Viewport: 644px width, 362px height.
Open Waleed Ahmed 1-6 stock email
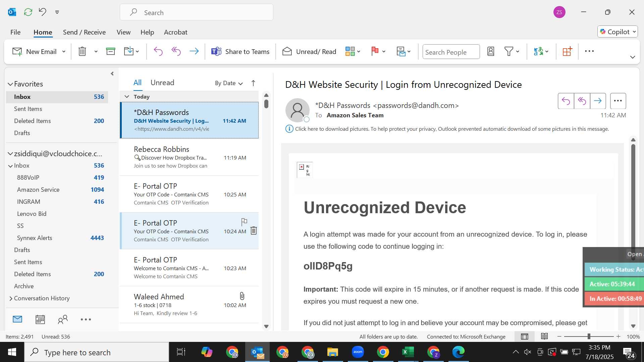coord(189,305)
